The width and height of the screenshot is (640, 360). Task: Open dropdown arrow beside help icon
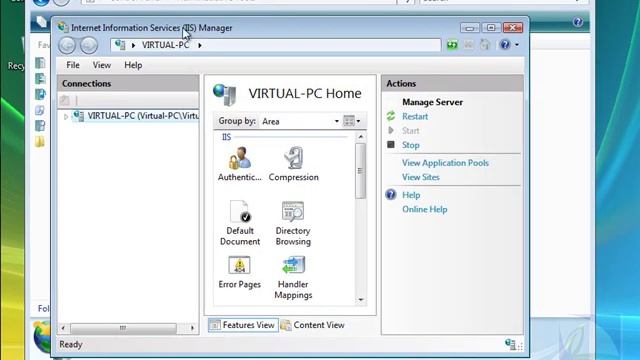[x=517, y=44]
